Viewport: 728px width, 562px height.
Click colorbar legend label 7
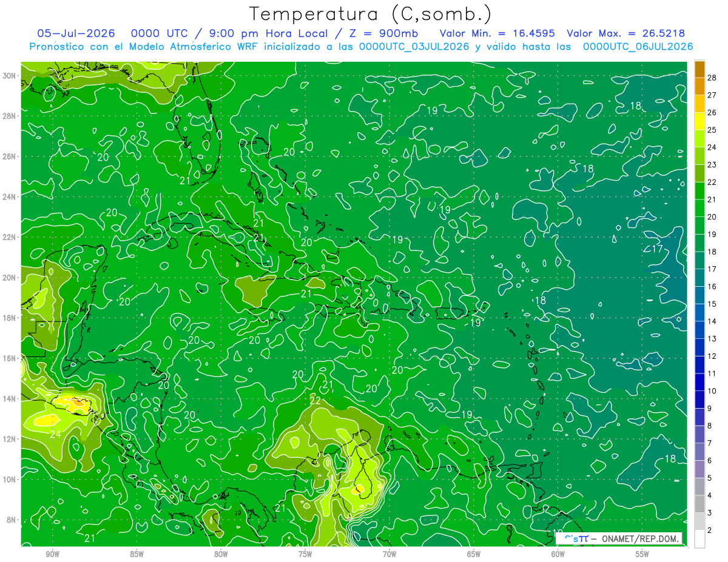click(710, 443)
